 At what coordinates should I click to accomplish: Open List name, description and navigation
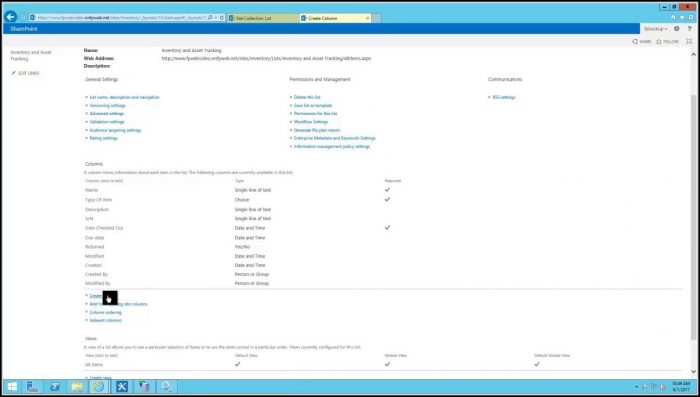pos(124,97)
